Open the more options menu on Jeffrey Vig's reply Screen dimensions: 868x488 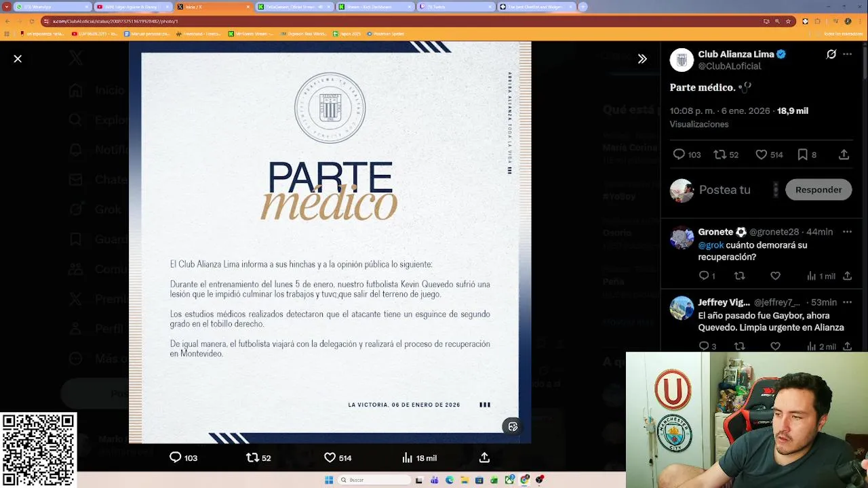[x=847, y=302]
